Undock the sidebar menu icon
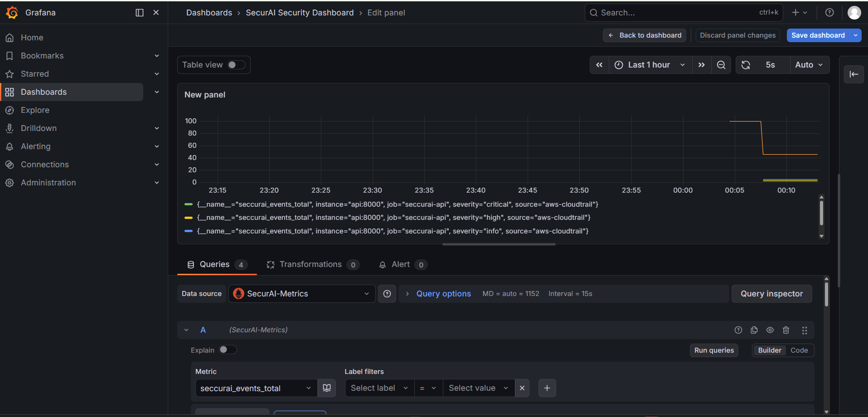Image resolution: width=868 pixels, height=417 pixels. click(140, 13)
